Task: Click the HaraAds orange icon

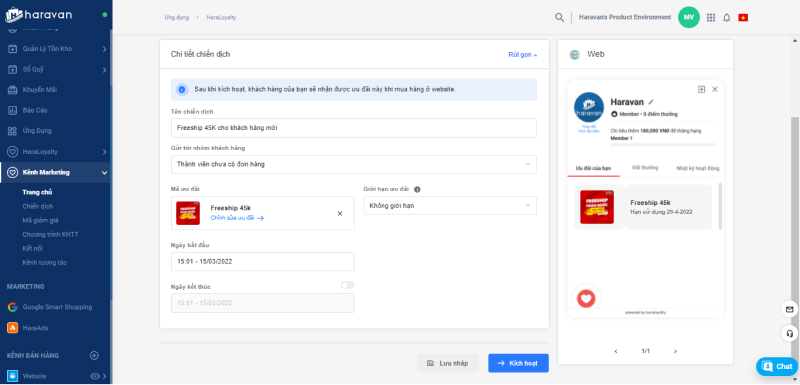Action: pos(12,328)
